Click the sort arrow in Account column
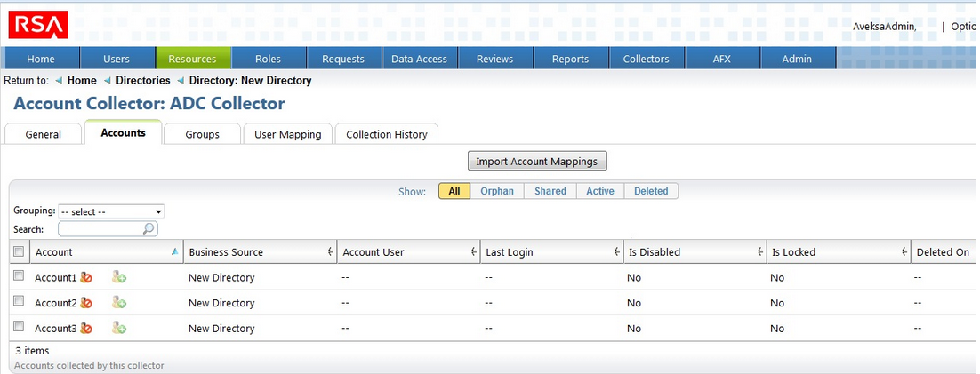 [x=174, y=252]
